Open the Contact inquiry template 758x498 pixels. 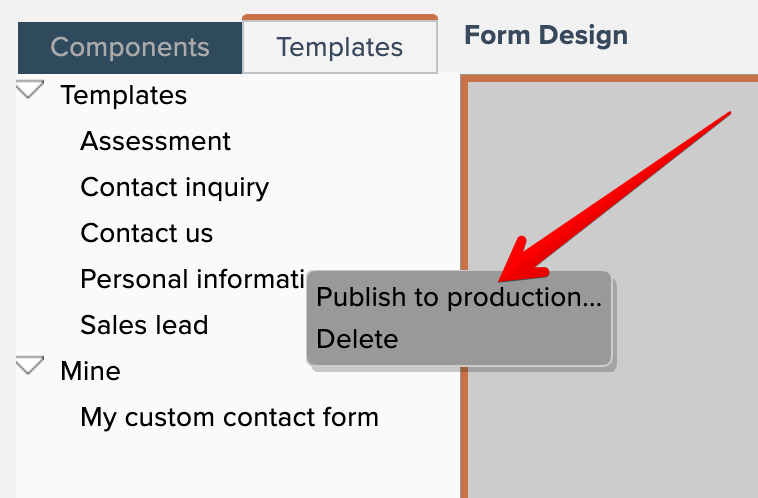coord(174,187)
